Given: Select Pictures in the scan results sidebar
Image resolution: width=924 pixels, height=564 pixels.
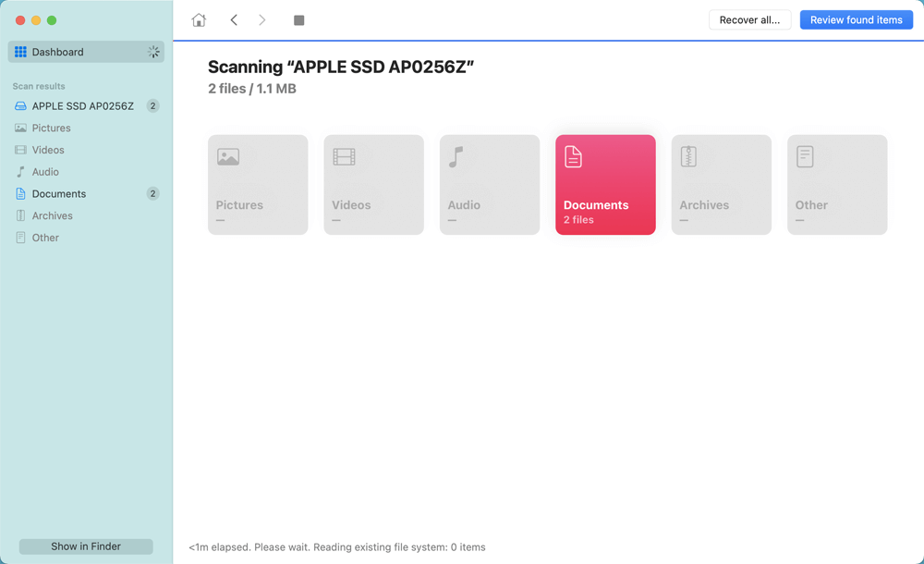Looking at the screenshot, I should coord(50,128).
